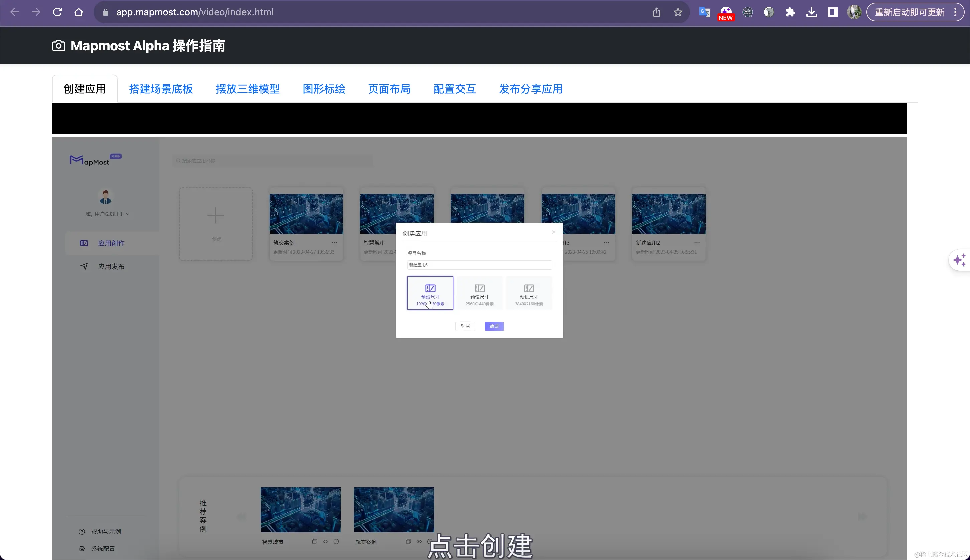Click the 应用创作 sidebar icon

pos(84,243)
